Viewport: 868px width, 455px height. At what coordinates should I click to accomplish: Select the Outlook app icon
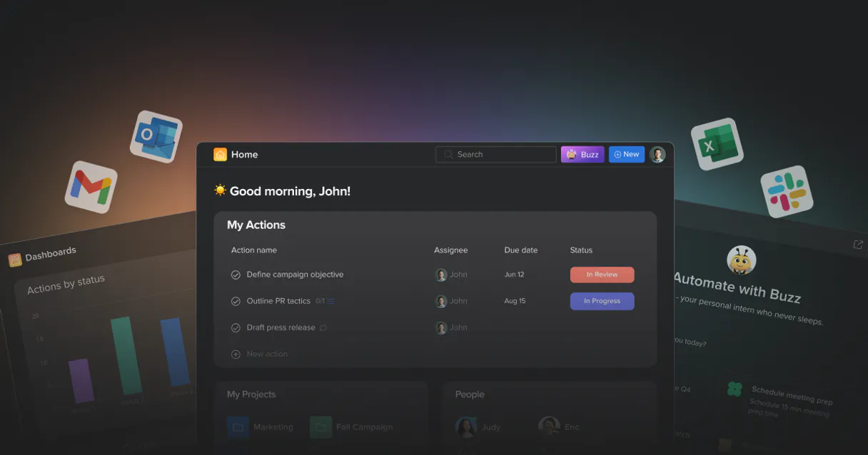coord(156,136)
